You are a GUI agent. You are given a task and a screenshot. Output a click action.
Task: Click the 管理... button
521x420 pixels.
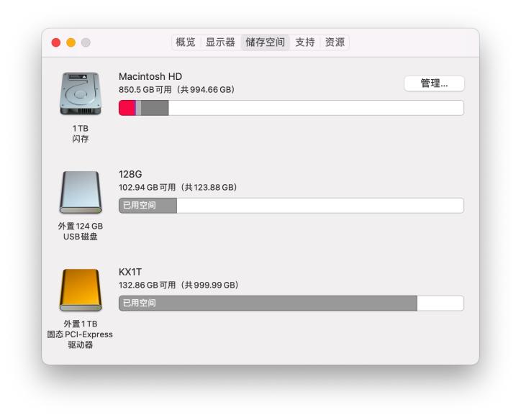coord(434,83)
